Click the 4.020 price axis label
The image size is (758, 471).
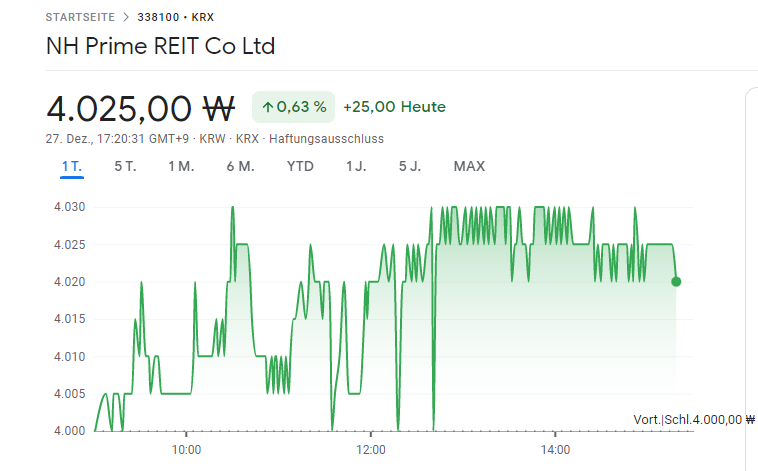(70, 282)
